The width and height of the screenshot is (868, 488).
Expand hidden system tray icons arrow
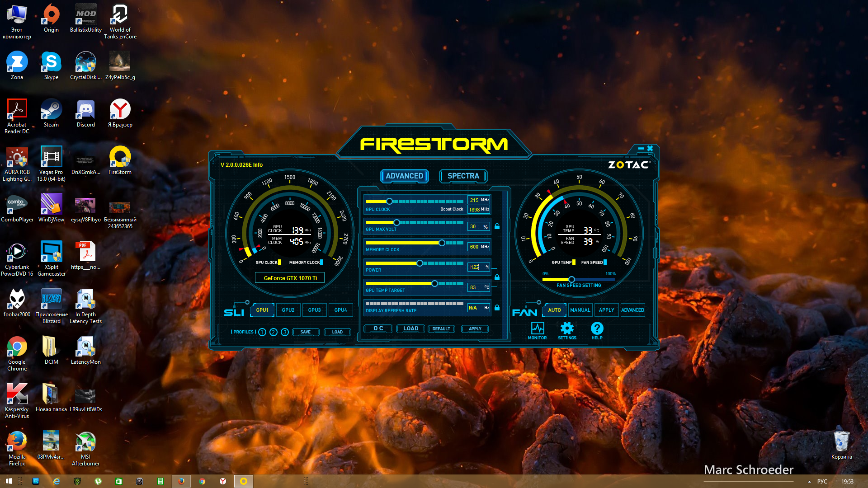[809, 482]
